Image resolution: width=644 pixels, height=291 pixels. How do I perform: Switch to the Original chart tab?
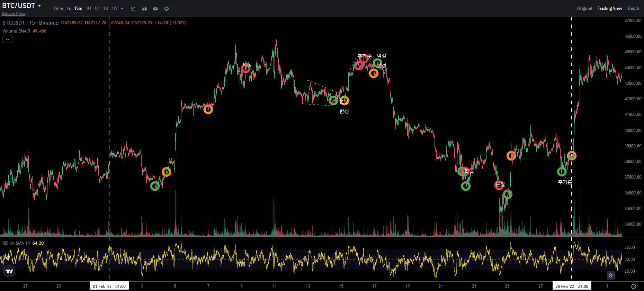pyautogui.click(x=584, y=8)
